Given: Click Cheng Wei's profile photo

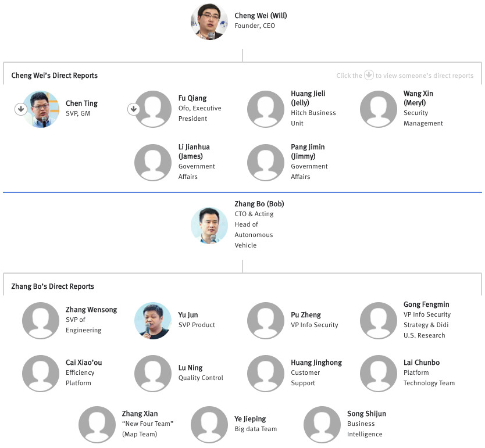Looking at the screenshot, I should [209, 21].
